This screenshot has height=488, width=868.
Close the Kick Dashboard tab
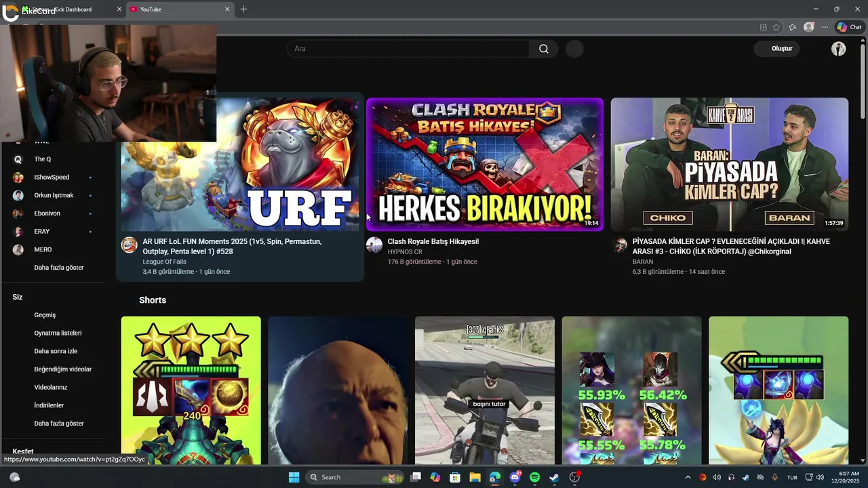pyautogui.click(x=119, y=9)
